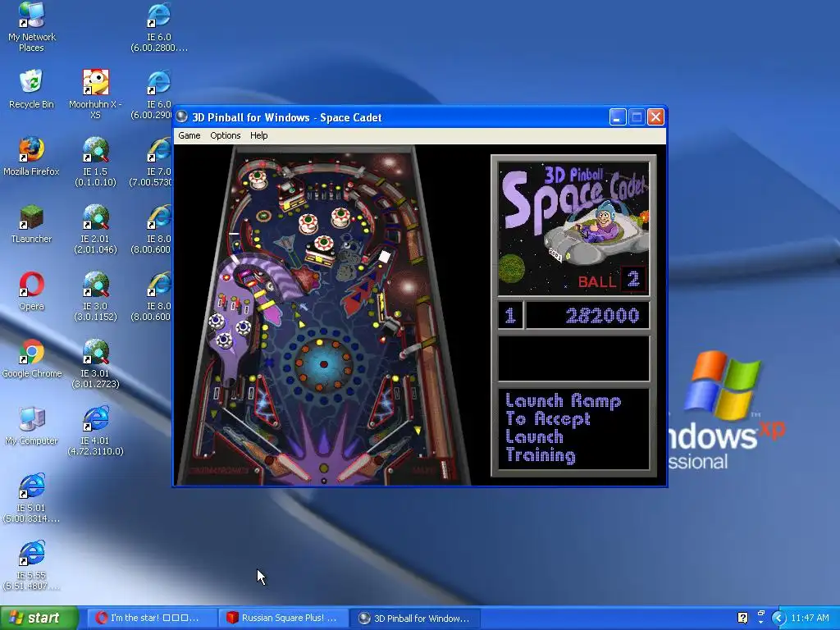The height and width of the screenshot is (630, 840).
Task: Maximize the 3D Pinball window
Action: (x=637, y=116)
